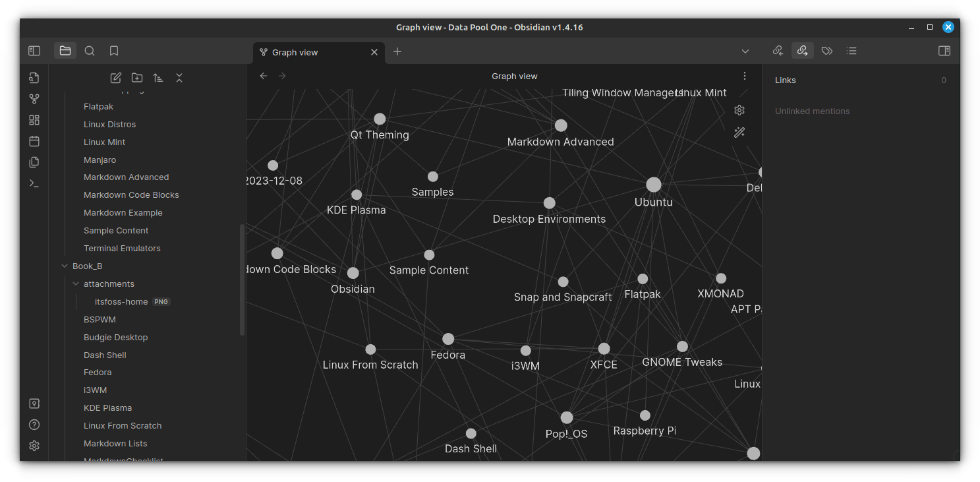This screenshot has width=980, height=482.
Task: Select the Qt Theming graph node
Action: (x=380, y=119)
